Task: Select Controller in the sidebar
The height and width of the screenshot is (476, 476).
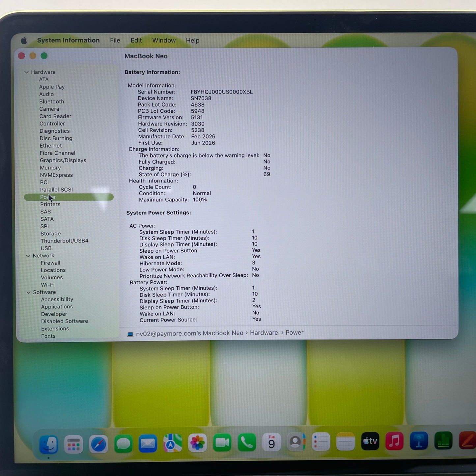Action: click(x=52, y=124)
